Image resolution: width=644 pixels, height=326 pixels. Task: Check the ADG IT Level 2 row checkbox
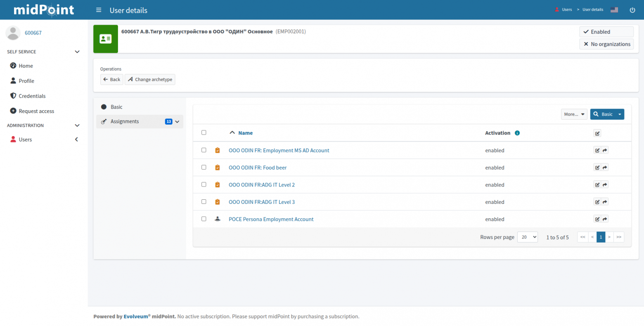pyautogui.click(x=204, y=184)
